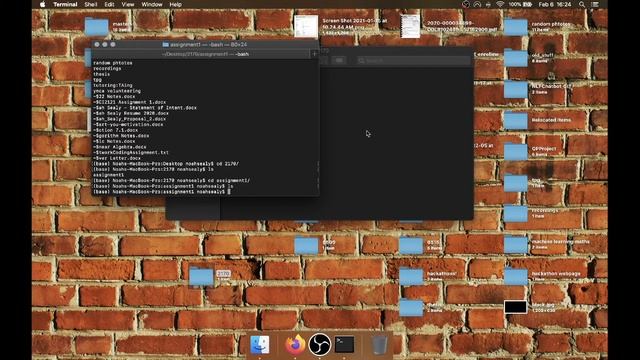Image resolution: width=640 pixels, height=360 pixels.
Task: Click the Feb 6 date and time
Action: pos(555,4)
